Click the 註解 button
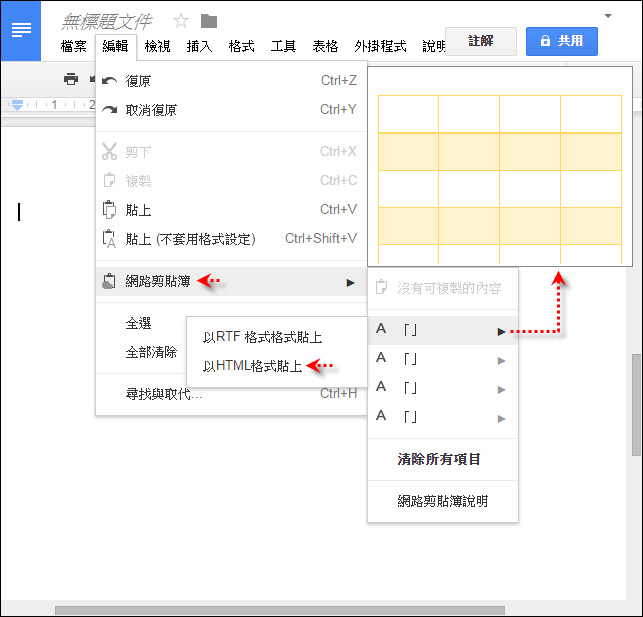This screenshot has height=617, width=643. (x=481, y=41)
